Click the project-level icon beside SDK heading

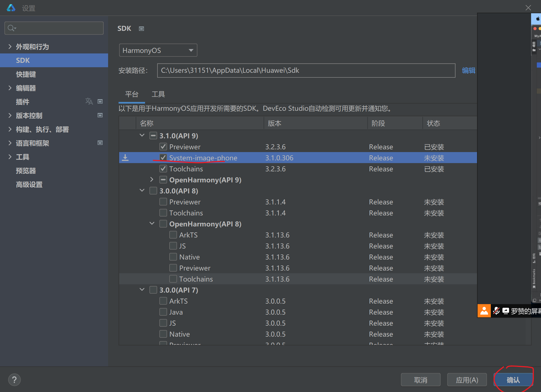(x=141, y=29)
